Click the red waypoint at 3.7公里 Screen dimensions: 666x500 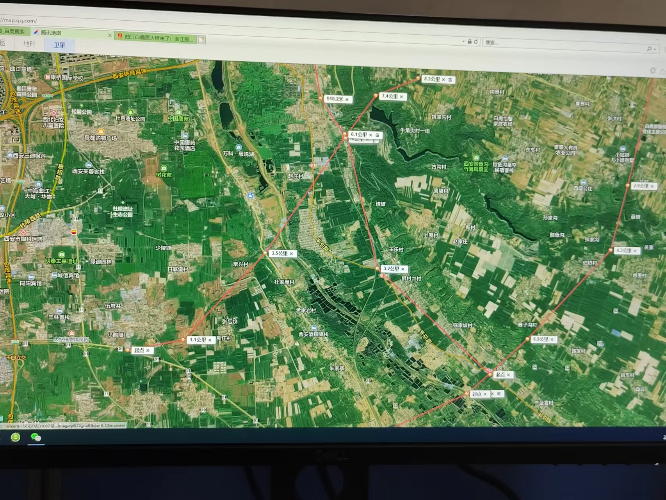[x=378, y=268]
